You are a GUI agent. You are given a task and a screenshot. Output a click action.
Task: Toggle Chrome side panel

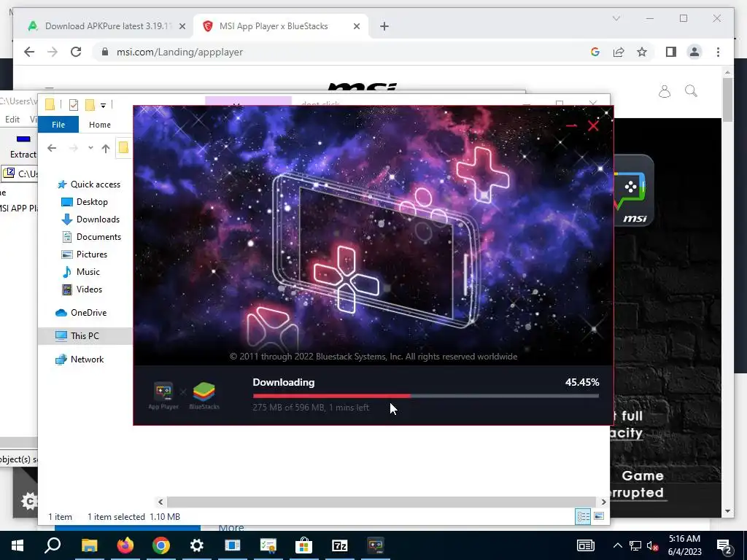(x=671, y=52)
